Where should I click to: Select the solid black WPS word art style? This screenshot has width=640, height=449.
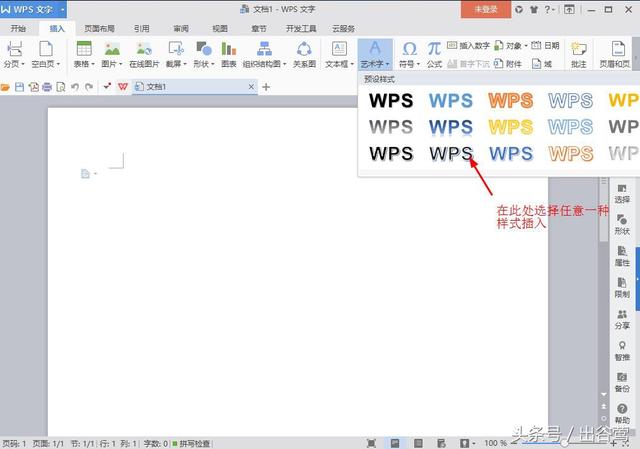391,100
